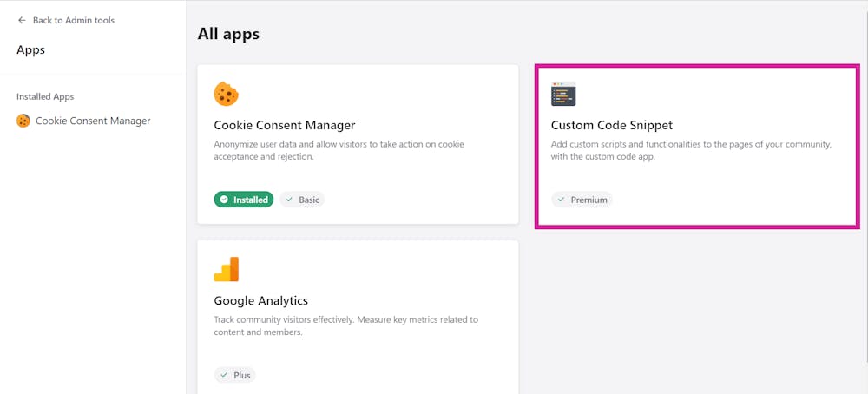The height and width of the screenshot is (394, 868).
Task: Open the Custom Code Snippet title
Action: coord(612,125)
